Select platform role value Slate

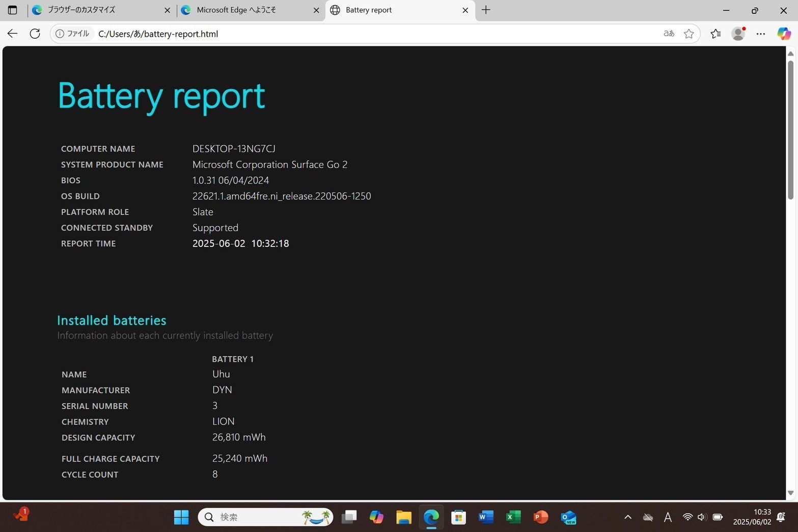pyautogui.click(x=203, y=212)
